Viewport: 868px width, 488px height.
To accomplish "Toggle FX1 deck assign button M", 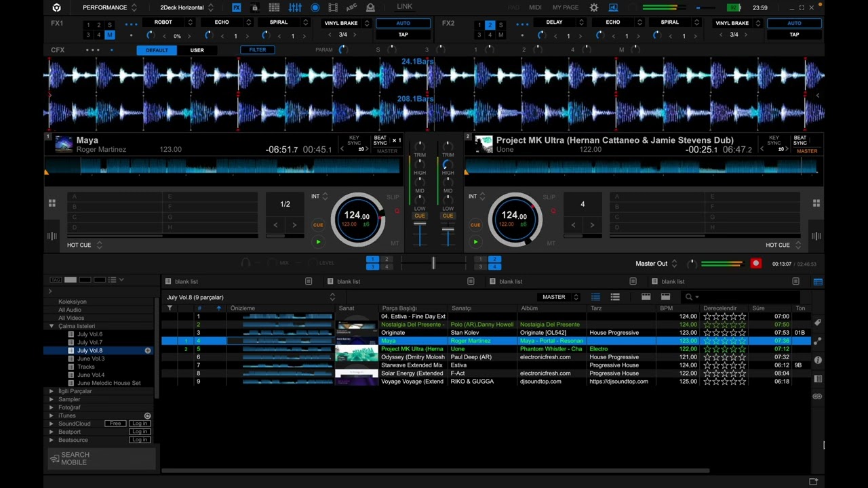I will [110, 35].
